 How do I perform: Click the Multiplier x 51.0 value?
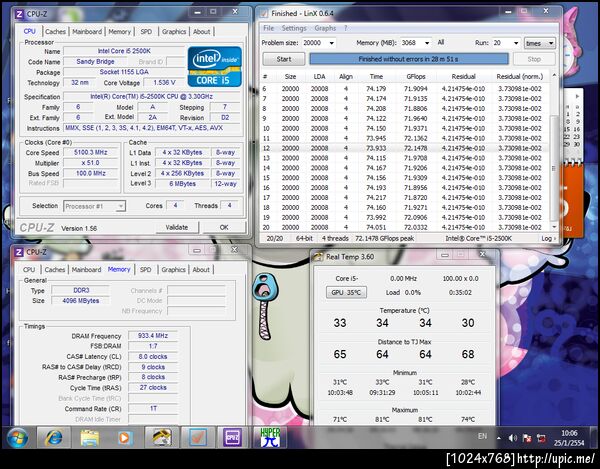click(x=91, y=163)
